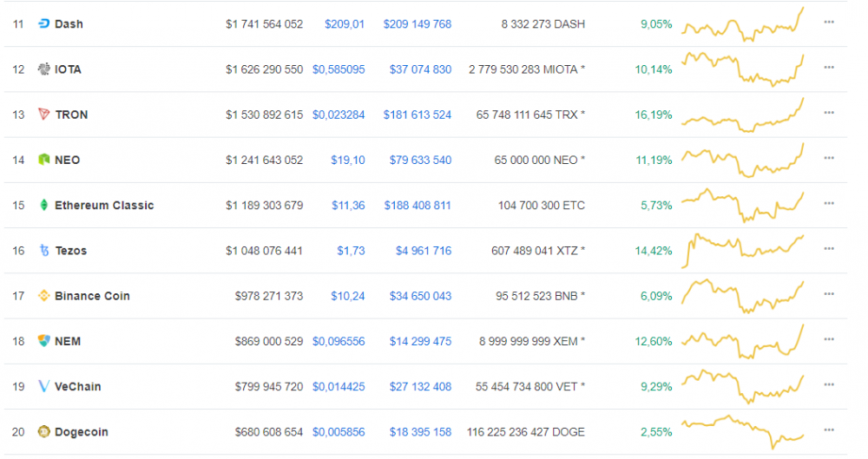Viewport: 868px width, 459px height.
Task: Open the TRON coin name link
Action: point(71,115)
